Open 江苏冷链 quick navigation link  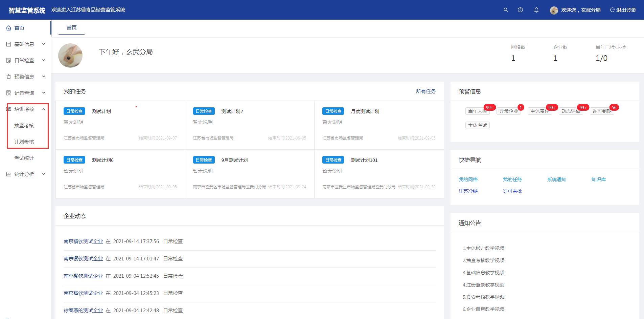coord(468,191)
